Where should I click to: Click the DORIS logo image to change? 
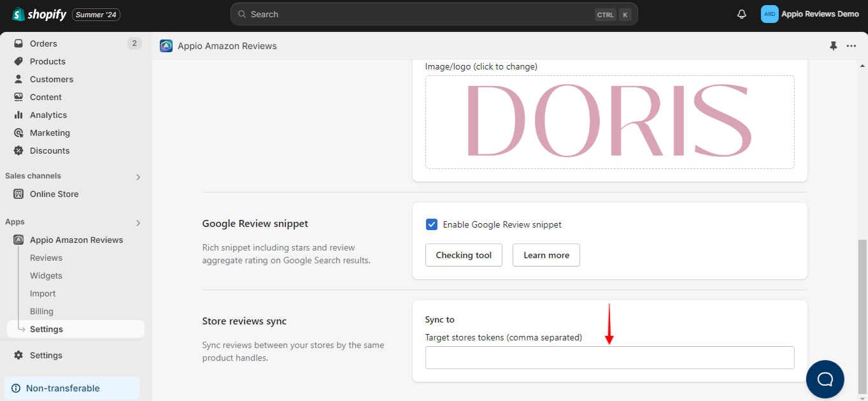pos(610,122)
